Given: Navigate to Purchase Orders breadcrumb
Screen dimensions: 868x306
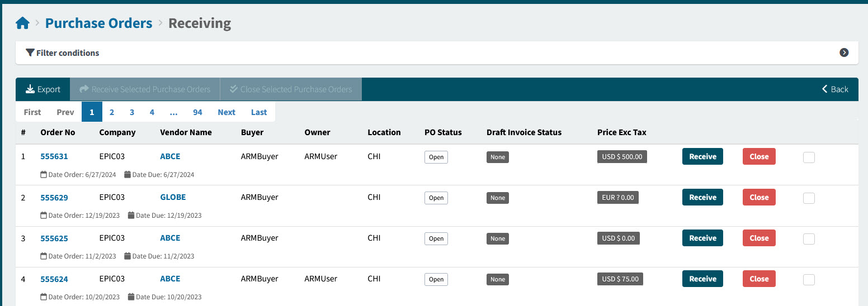Looking at the screenshot, I should (x=98, y=23).
